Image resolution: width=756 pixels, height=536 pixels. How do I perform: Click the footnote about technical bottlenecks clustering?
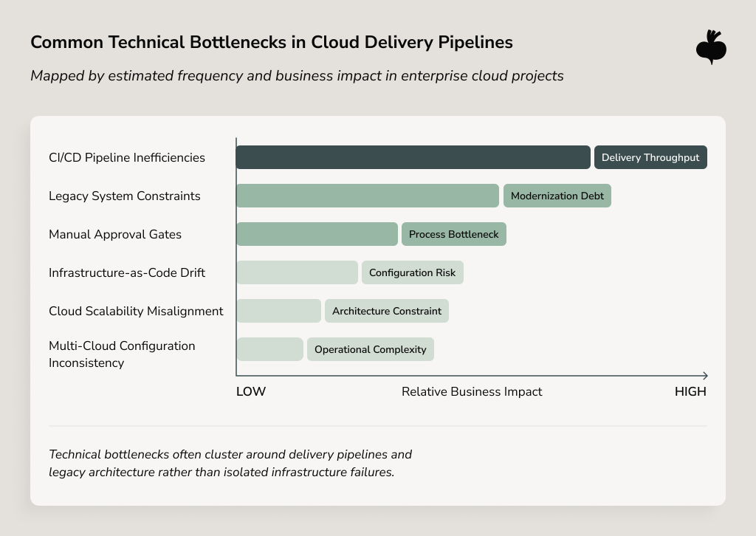click(x=230, y=463)
